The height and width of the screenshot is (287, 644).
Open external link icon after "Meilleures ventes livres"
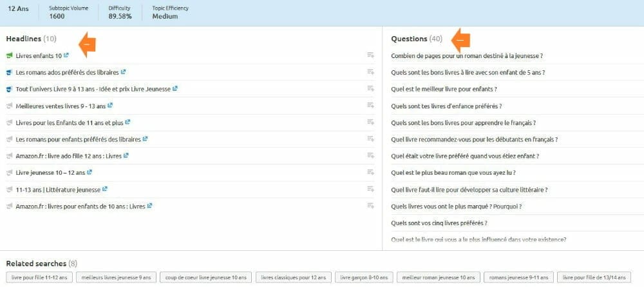point(110,105)
